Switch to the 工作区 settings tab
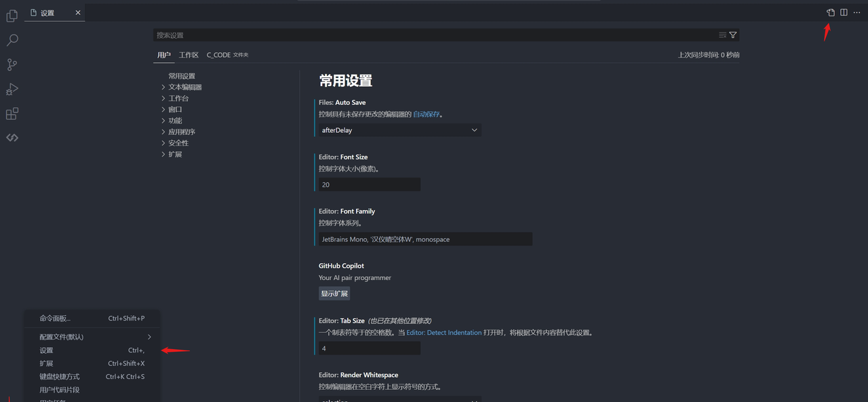The width and height of the screenshot is (868, 402). 189,55
